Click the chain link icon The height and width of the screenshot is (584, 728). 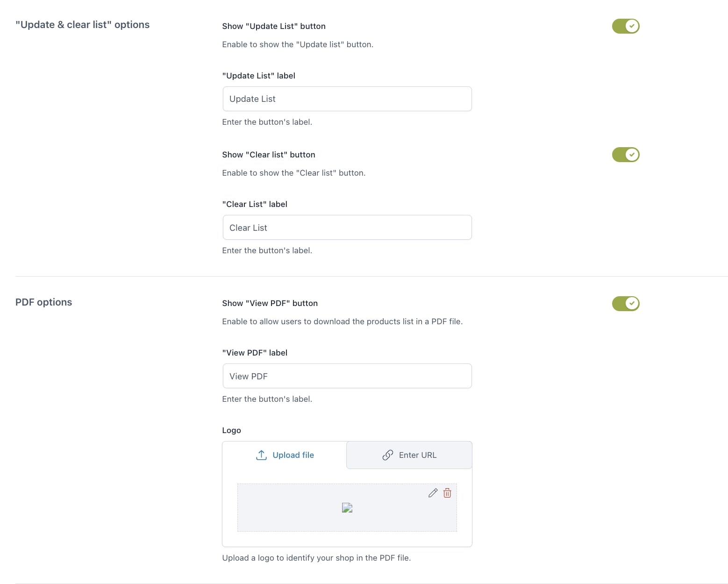pyautogui.click(x=388, y=455)
